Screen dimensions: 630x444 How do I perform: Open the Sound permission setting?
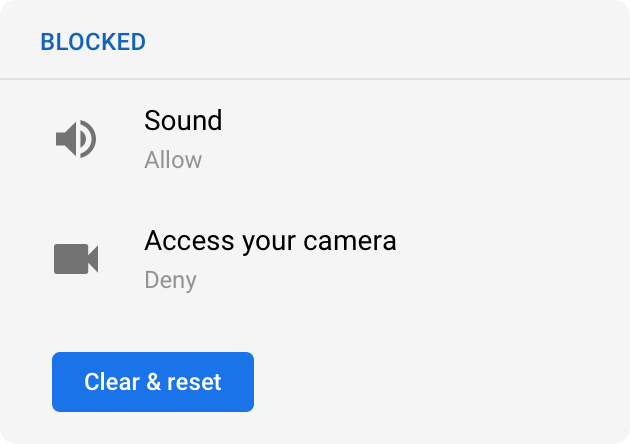[183, 139]
